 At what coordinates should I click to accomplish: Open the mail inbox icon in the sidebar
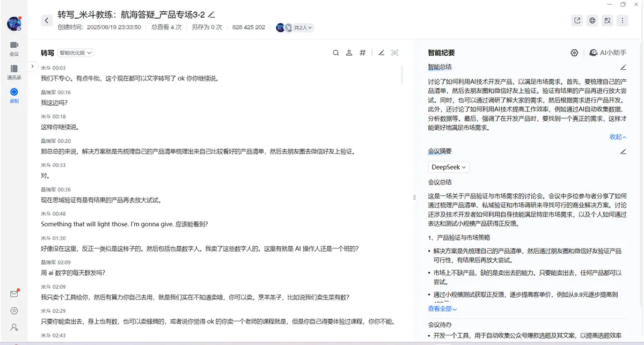coord(14,293)
